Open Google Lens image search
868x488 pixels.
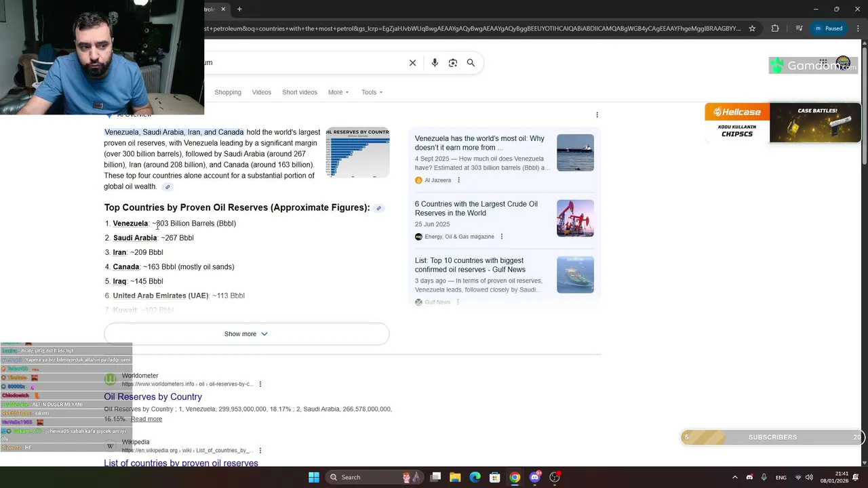[x=452, y=62]
